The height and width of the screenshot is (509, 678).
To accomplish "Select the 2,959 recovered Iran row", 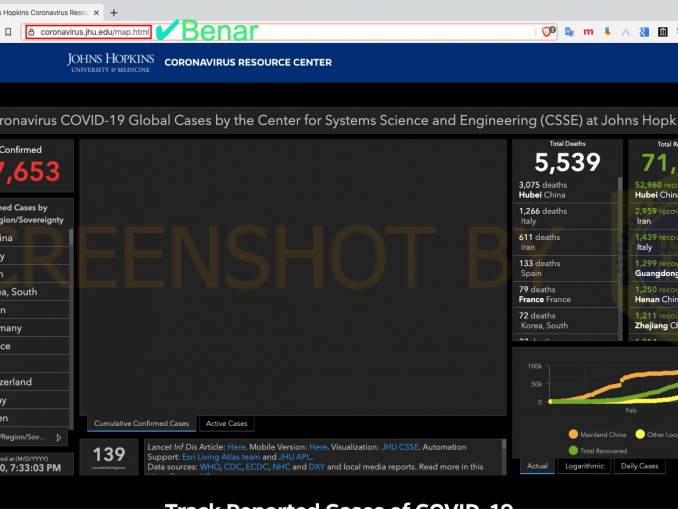I will click(654, 216).
